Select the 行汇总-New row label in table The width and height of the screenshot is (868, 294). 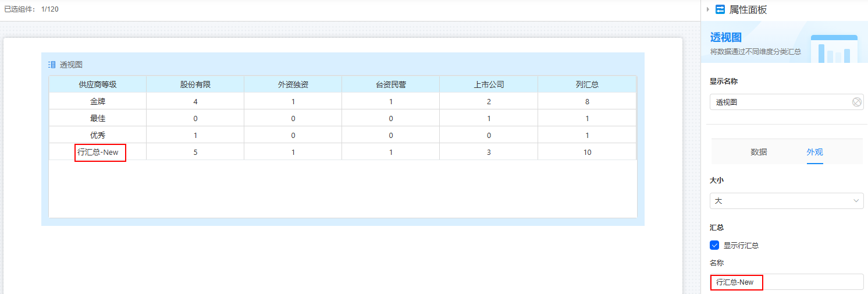tap(98, 152)
